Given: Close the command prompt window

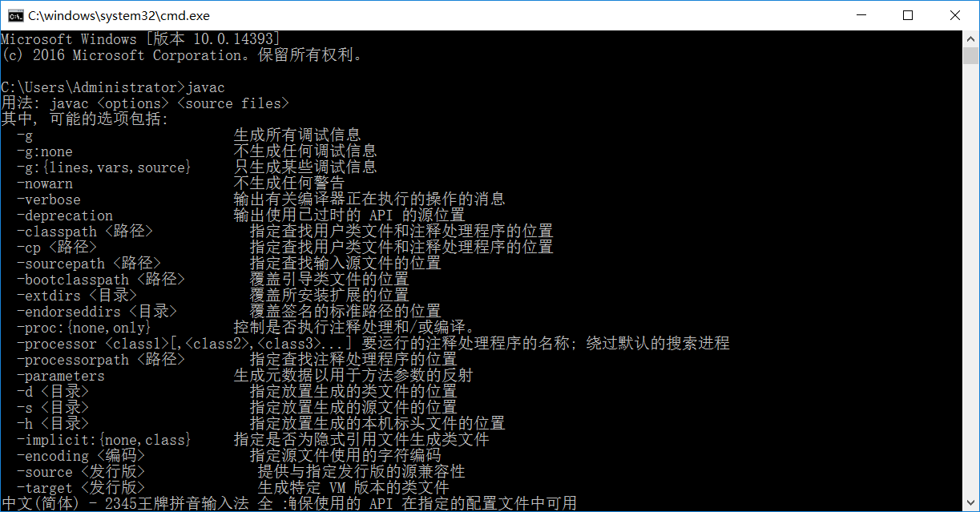Looking at the screenshot, I should (x=955, y=15).
